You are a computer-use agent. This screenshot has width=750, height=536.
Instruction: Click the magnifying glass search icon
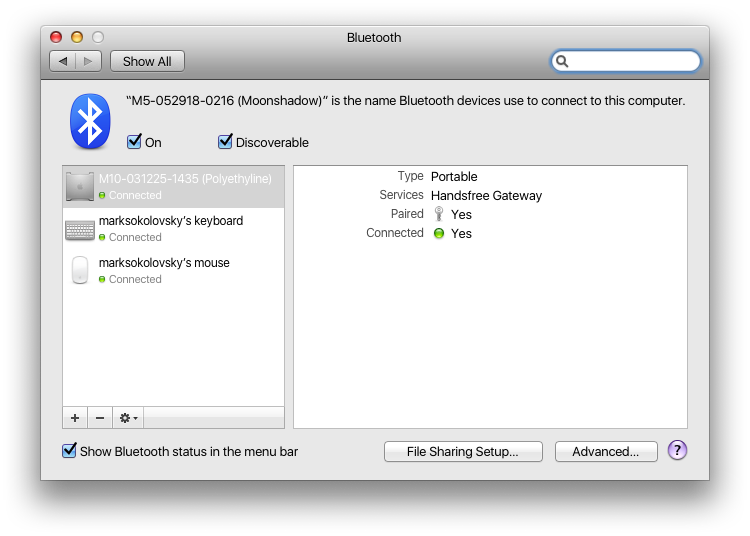coord(563,61)
